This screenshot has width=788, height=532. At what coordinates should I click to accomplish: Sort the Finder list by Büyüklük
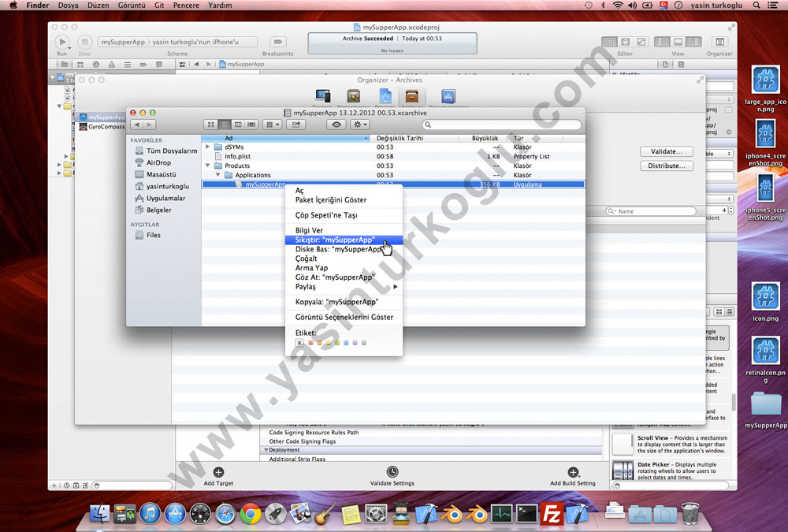485,138
